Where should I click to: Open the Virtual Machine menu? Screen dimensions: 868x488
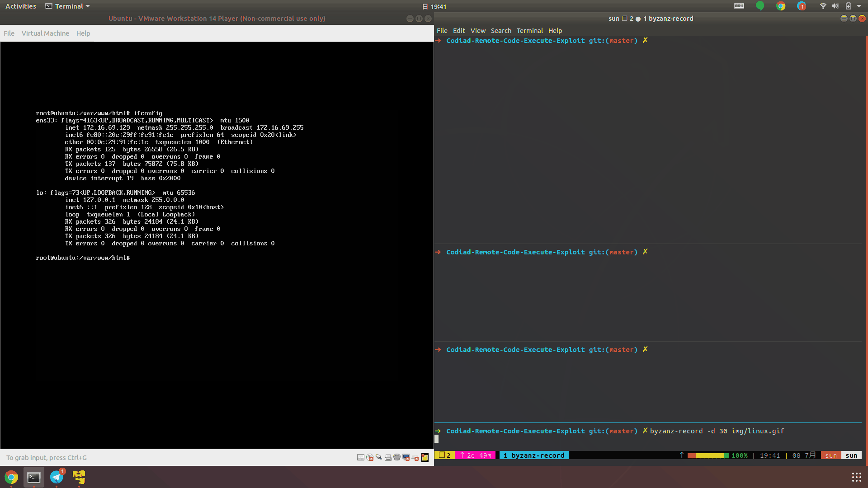[x=45, y=33]
